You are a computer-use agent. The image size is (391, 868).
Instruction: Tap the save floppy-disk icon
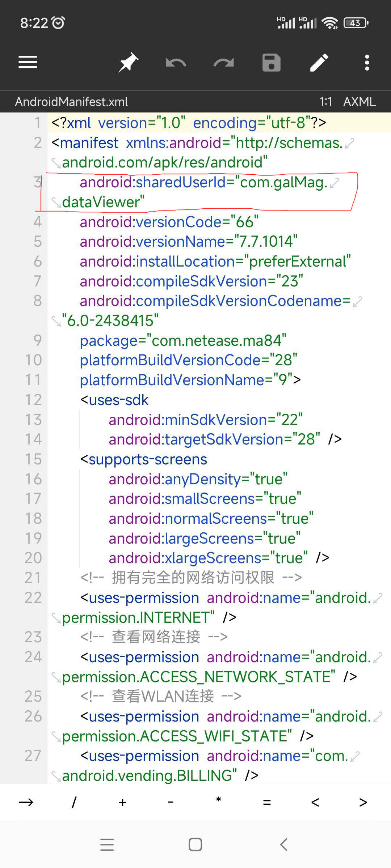272,63
